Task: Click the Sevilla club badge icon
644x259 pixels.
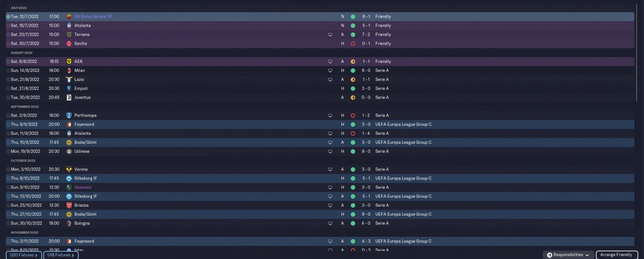Action: pyautogui.click(x=69, y=44)
